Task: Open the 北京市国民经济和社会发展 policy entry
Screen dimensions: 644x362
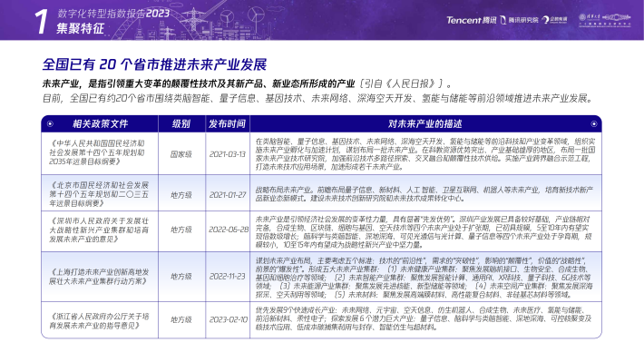Action: coord(99,194)
